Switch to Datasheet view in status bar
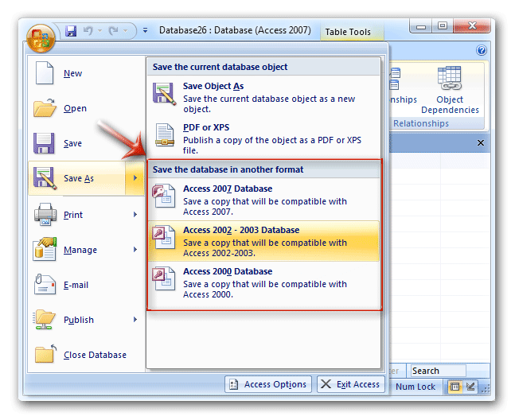 tap(455, 387)
